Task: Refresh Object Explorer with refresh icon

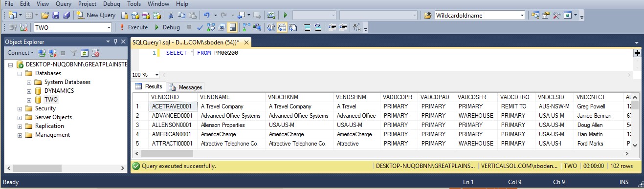Action: 85,52
